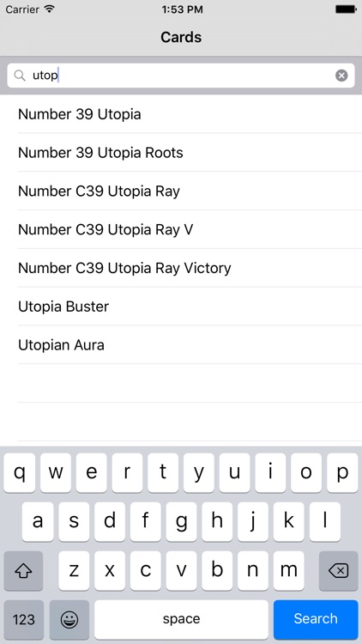Check the battery indicator in status bar
362x644 pixels.
click(x=346, y=9)
